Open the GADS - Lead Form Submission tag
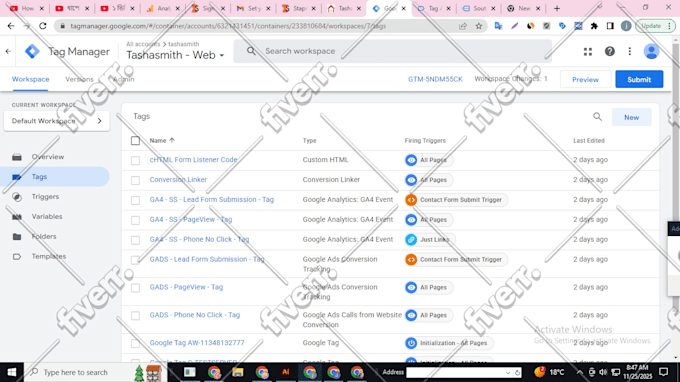The height and width of the screenshot is (382, 680). click(207, 259)
